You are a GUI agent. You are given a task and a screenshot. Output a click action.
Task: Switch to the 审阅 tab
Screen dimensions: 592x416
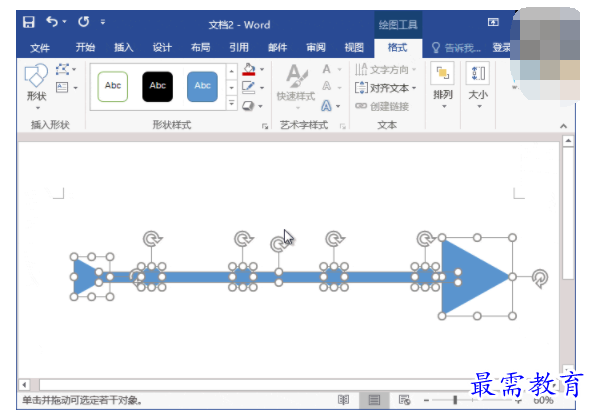pos(316,48)
